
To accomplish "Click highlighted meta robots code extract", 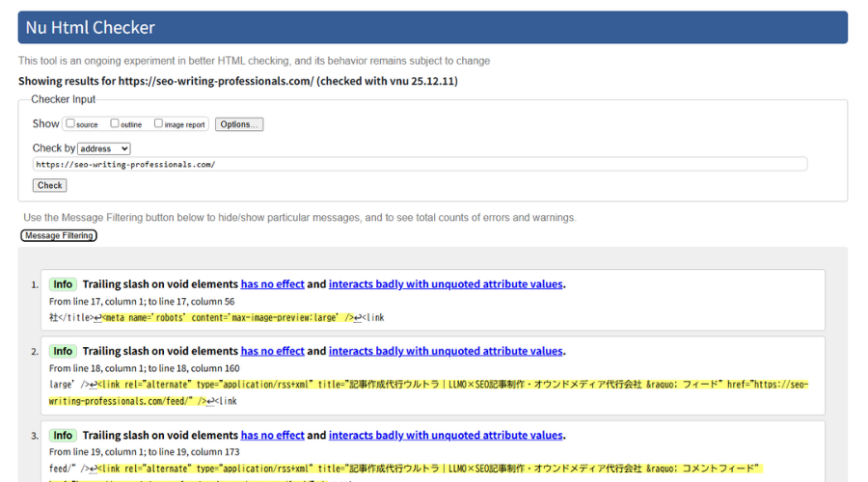I will pos(228,318).
